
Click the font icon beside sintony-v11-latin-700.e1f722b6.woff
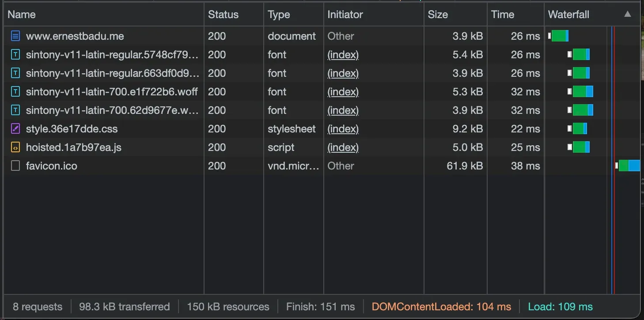(15, 91)
